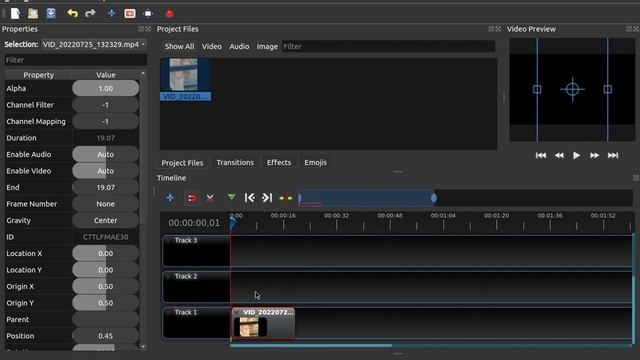This screenshot has width=640, height=360.
Task: Add a marker with green triangle
Action: click(x=231, y=197)
